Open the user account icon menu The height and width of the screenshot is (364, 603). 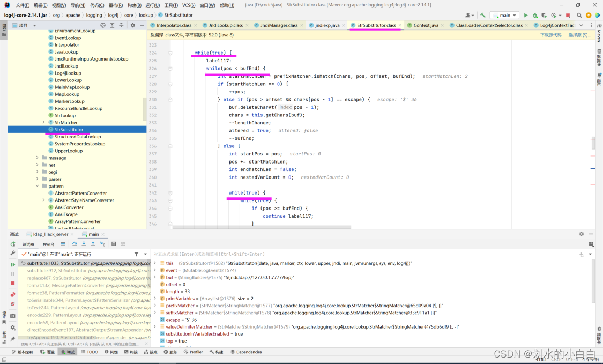click(x=469, y=16)
